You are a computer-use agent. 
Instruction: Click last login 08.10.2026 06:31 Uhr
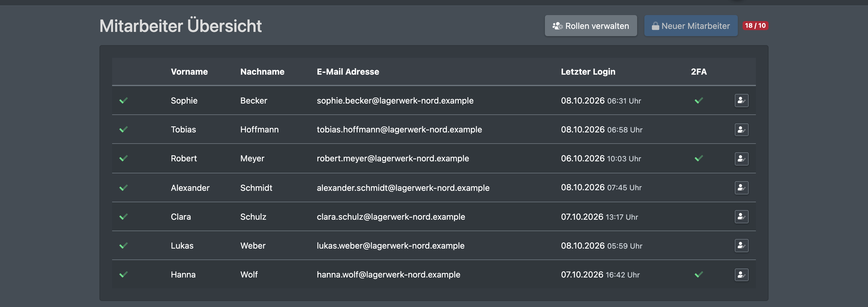[x=601, y=101]
